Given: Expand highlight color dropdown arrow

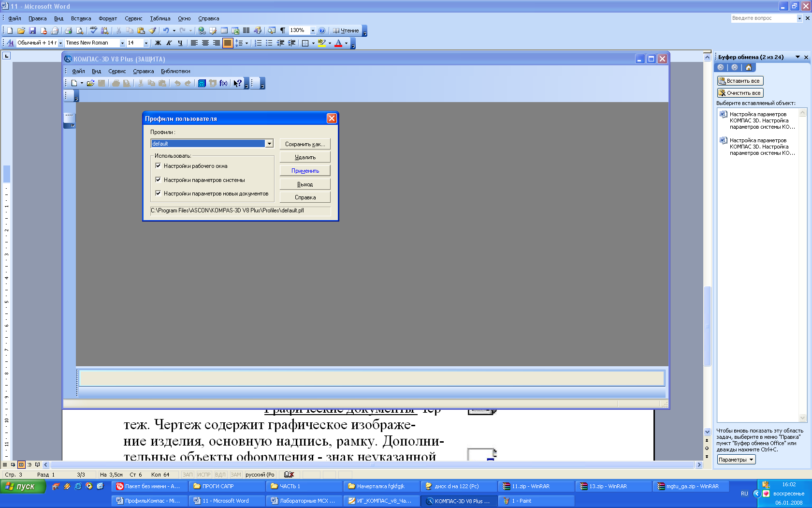Looking at the screenshot, I should 330,43.
